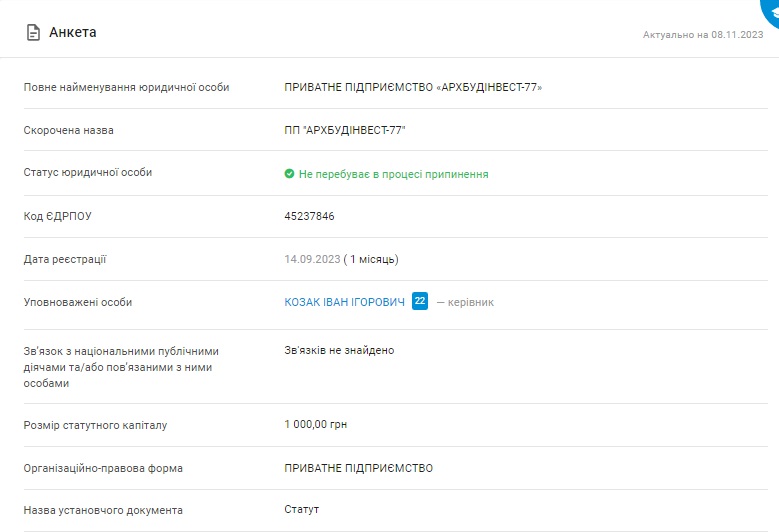Click the Актуально на 08.11.2023 date text
The height and width of the screenshot is (532, 779).
pos(702,35)
